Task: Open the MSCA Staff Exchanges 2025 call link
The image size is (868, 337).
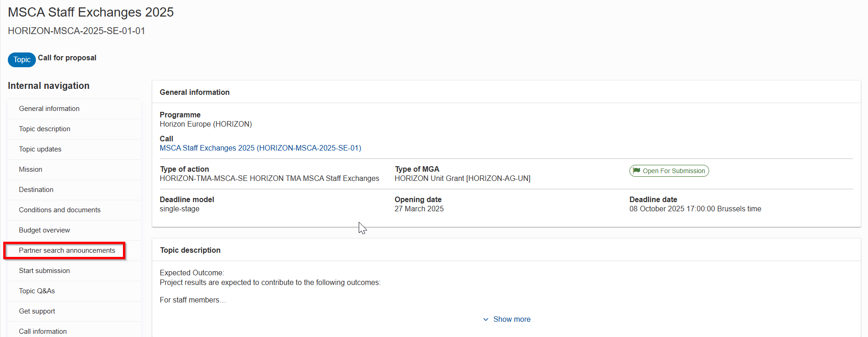Action: pos(260,148)
